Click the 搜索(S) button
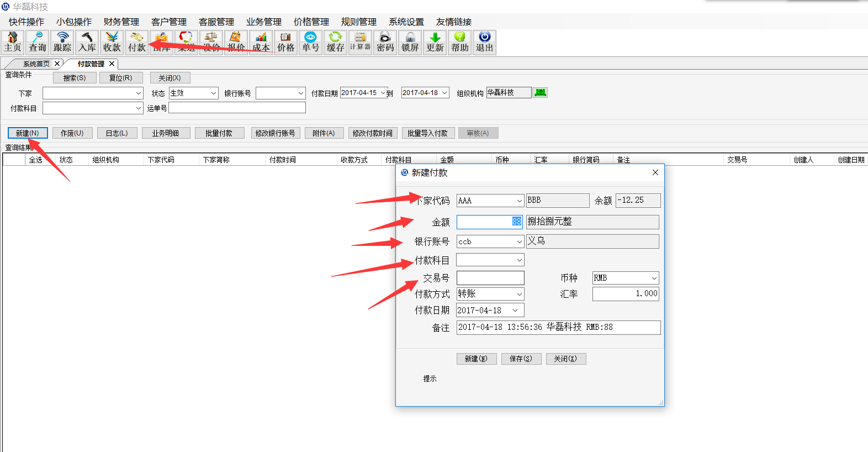Viewport: 868px width, 452px height. [75, 78]
